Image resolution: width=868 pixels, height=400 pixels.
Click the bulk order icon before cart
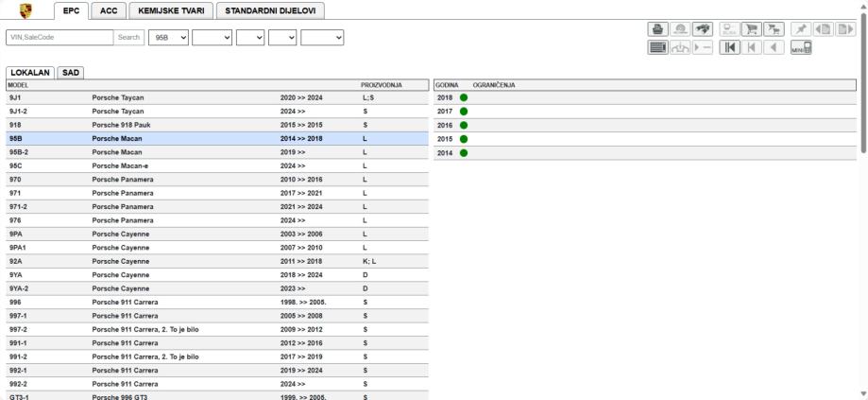[x=729, y=28]
